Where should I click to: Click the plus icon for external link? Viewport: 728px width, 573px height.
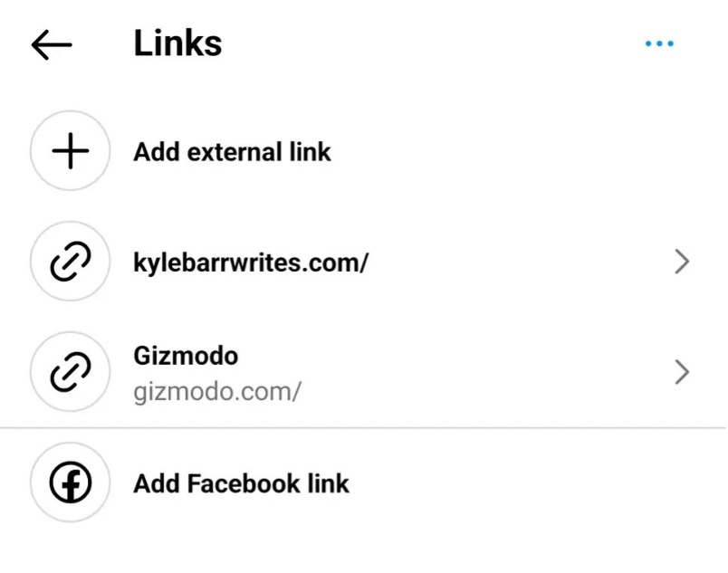pos(70,151)
